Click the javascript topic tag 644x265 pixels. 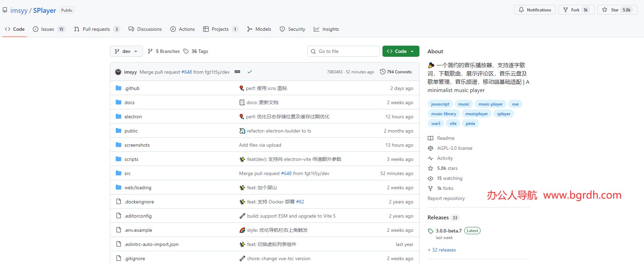[x=440, y=104]
